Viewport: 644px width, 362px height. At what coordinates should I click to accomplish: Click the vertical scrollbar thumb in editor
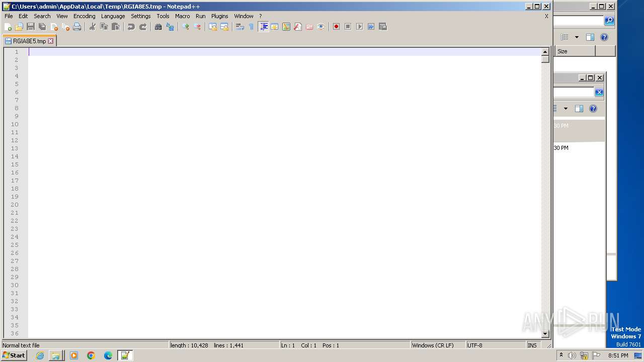(x=545, y=59)
